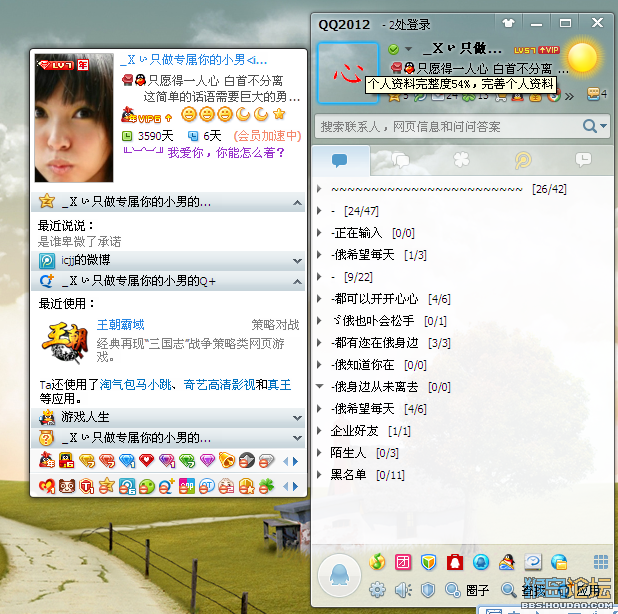
Task: Click the yellow diamond level 7 icon
Action: pos(87,461)
